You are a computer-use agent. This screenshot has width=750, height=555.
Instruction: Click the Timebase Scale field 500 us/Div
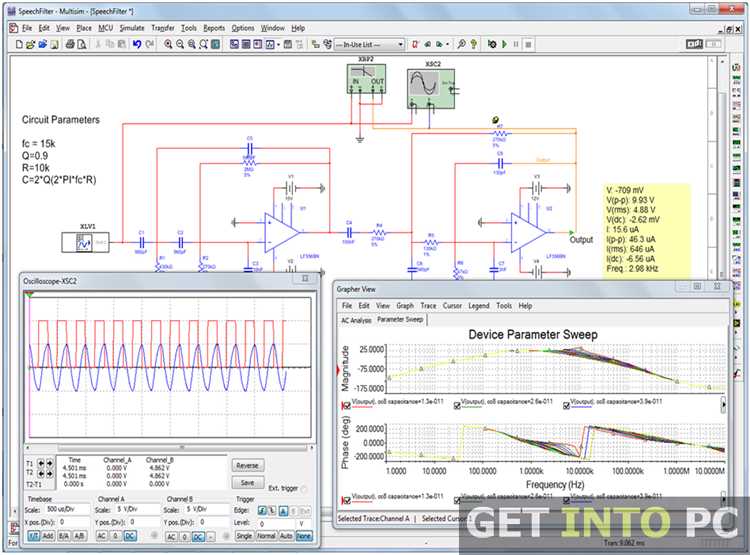click(67, 510)
